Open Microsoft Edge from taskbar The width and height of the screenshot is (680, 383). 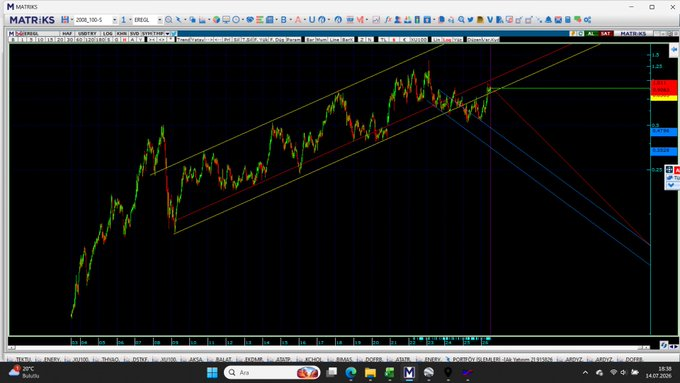pyautogui.click(x=351, y=372)
